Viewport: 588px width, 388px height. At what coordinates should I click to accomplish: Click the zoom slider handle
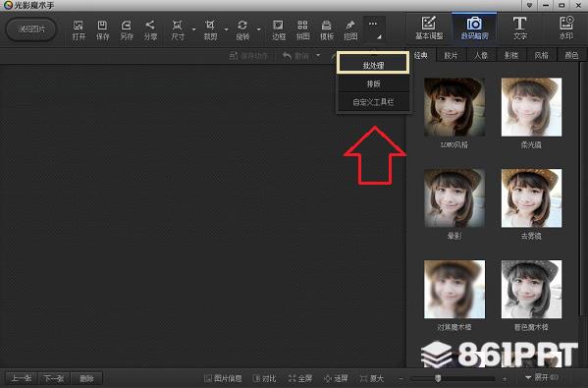click(438, 378)
